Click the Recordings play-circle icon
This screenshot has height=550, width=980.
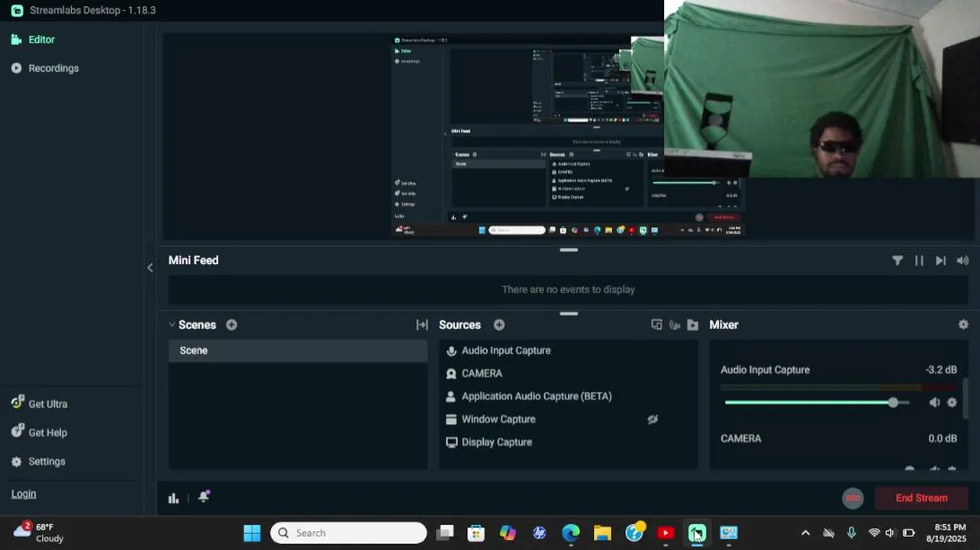17,68
